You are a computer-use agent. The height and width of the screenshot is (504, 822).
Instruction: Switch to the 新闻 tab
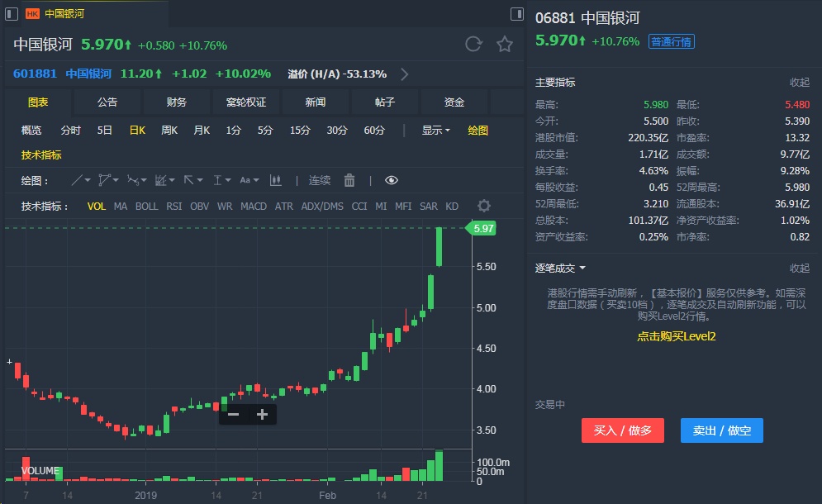click(315, 102)
